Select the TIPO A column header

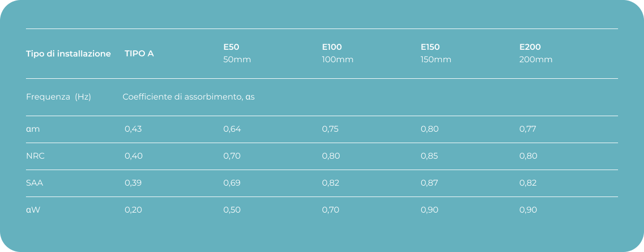click(x=139, y=53)
